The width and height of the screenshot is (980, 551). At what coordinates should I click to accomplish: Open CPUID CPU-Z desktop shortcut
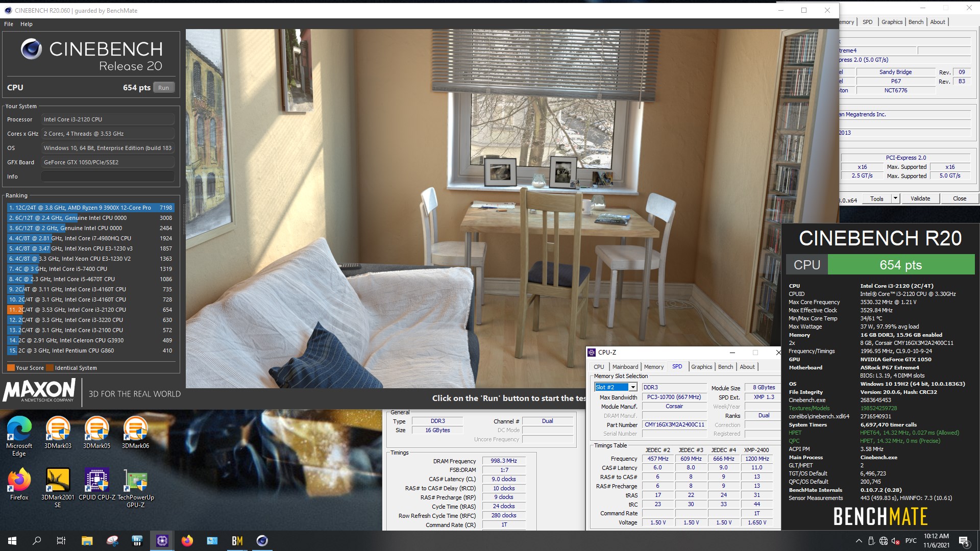(x=97, y=485)
